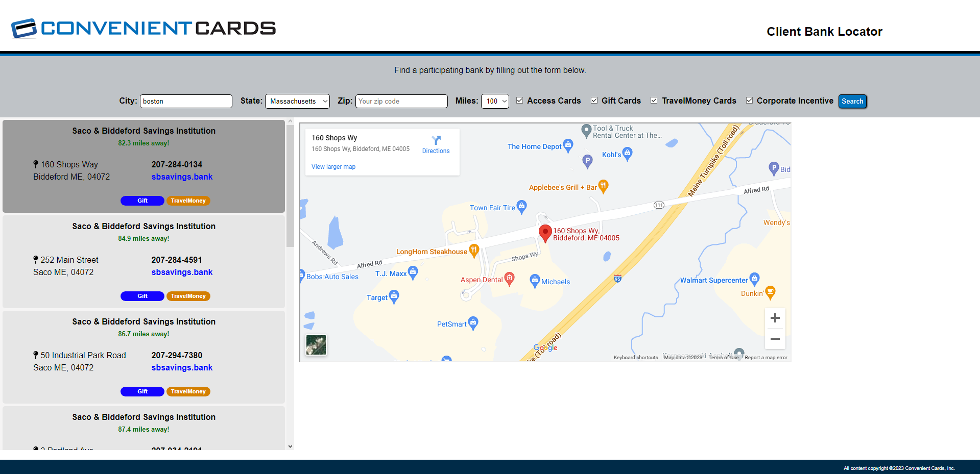Screen dimensions: 980x474
Task: Click the red 160 Shops Wy map pin
Action: 544,232
